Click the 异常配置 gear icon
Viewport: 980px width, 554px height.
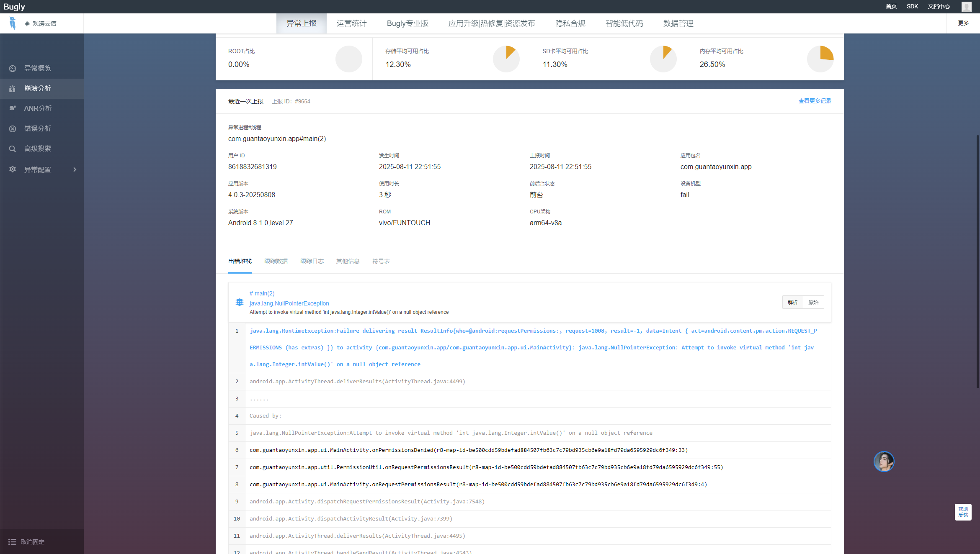tap(12, 169)
